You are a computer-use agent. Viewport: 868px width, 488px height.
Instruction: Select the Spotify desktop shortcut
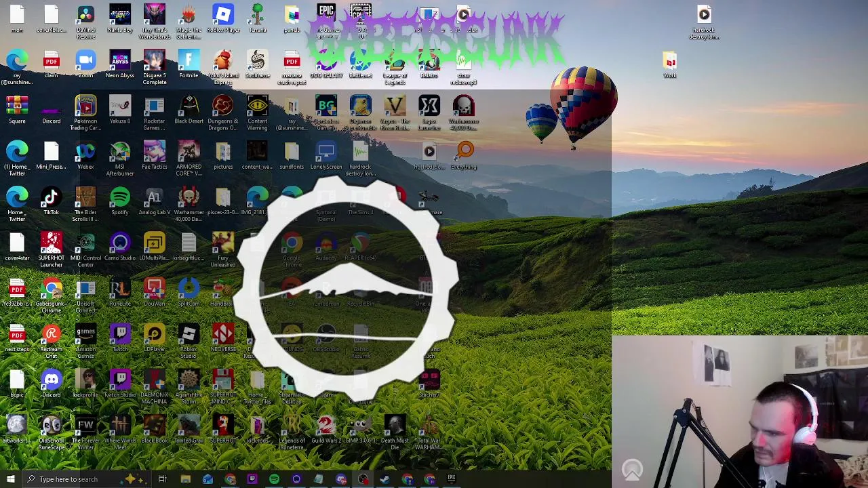120,201
